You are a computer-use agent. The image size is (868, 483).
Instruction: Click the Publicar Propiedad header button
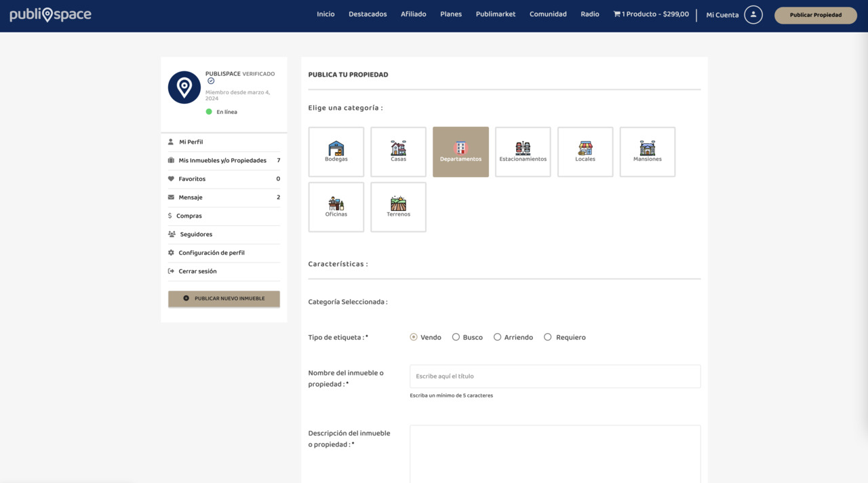pyautogui.click(x=816, y=15)
